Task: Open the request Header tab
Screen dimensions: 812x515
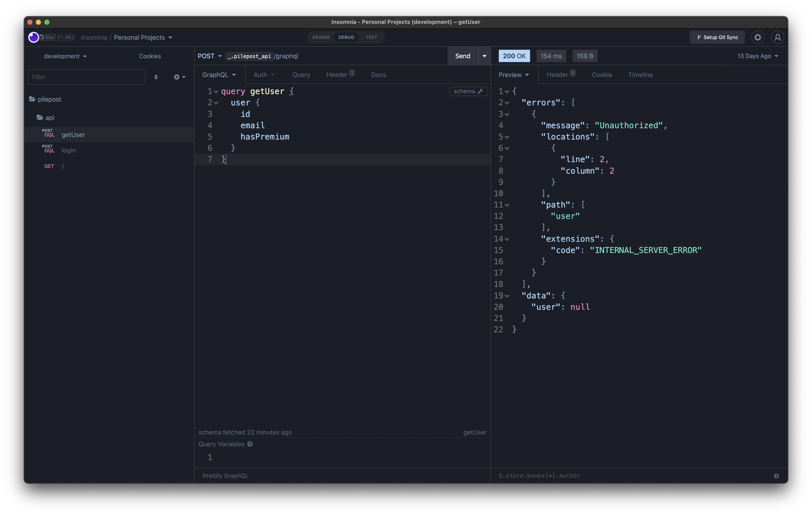Action: coord(340,75)
